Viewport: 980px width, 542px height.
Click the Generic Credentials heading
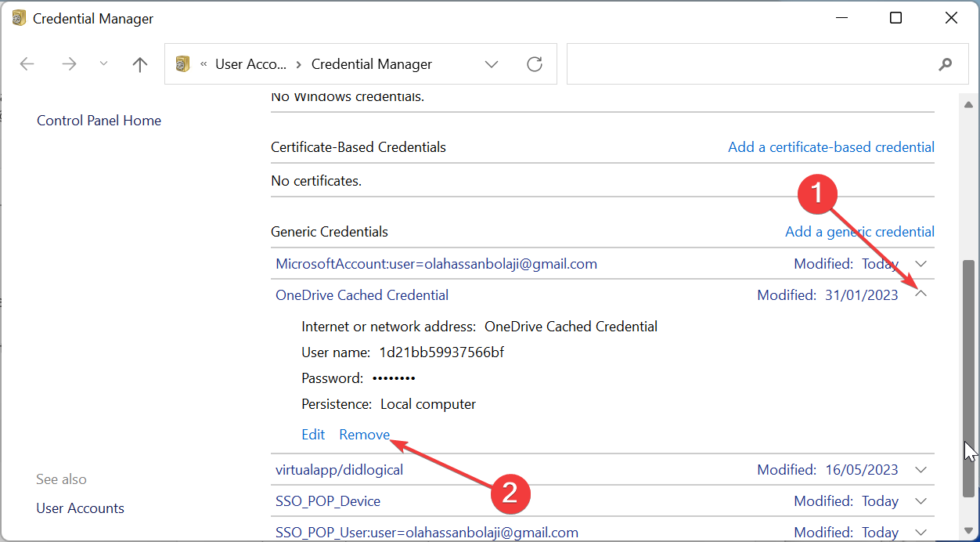coord(330,232)
